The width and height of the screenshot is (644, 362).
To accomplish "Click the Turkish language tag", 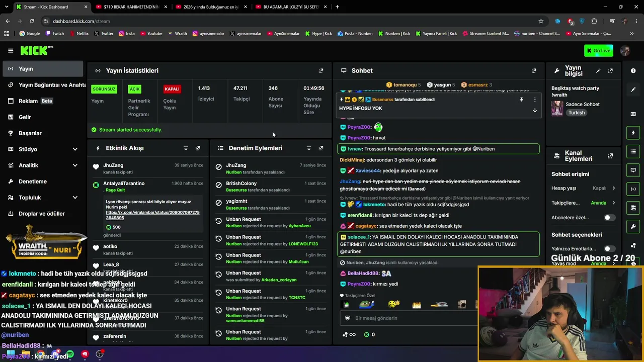I will tap(577, 113).
